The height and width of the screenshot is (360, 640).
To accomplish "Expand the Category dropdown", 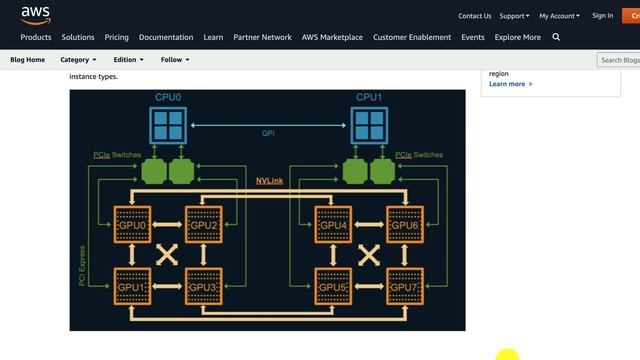I will [78, 60].
